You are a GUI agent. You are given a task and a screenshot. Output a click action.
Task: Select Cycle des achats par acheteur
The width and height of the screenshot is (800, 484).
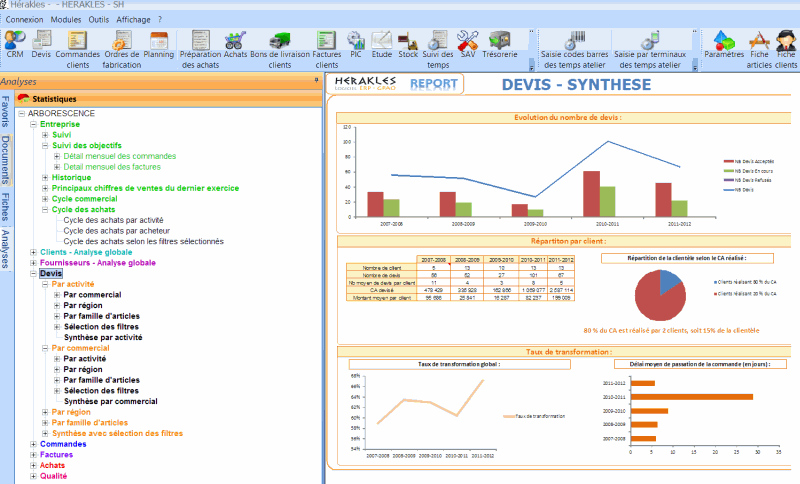coord(116,231)
